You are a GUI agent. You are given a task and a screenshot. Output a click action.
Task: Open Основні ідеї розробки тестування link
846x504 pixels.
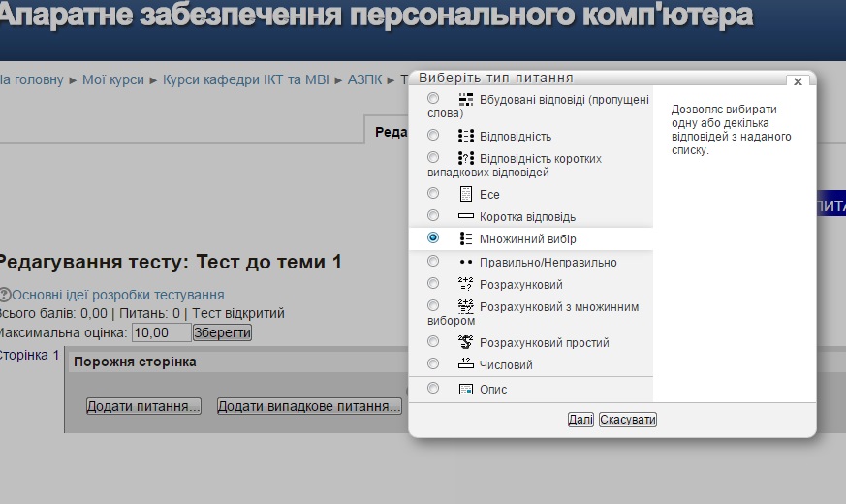pyautogui.click(x=118, y=295)
